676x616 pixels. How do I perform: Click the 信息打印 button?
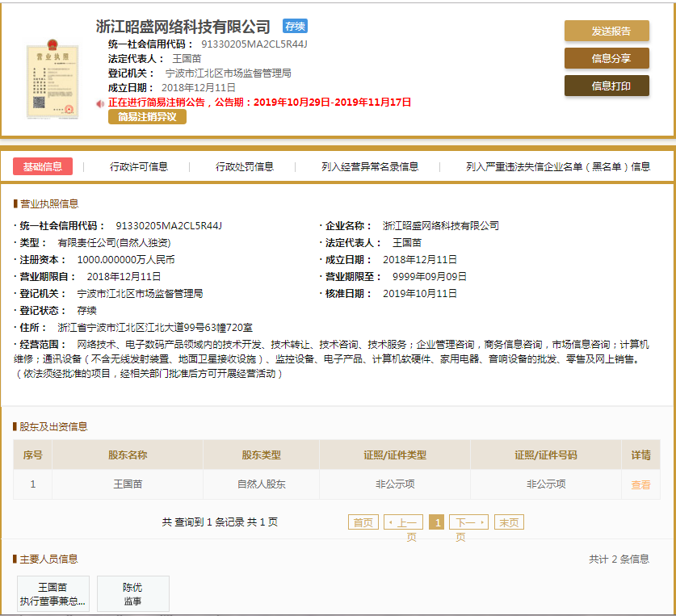click(x=606, y=86)
